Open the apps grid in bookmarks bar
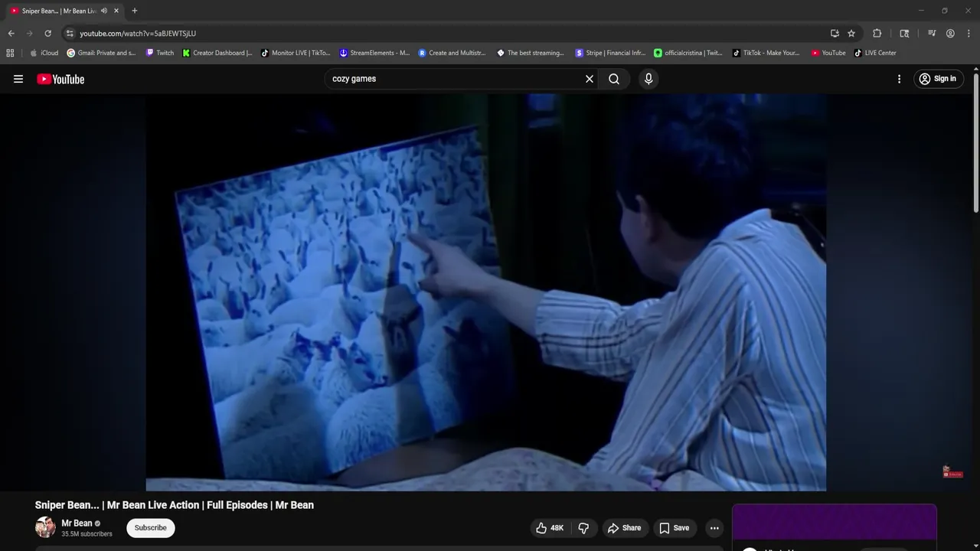 click(x=10, y=53)
